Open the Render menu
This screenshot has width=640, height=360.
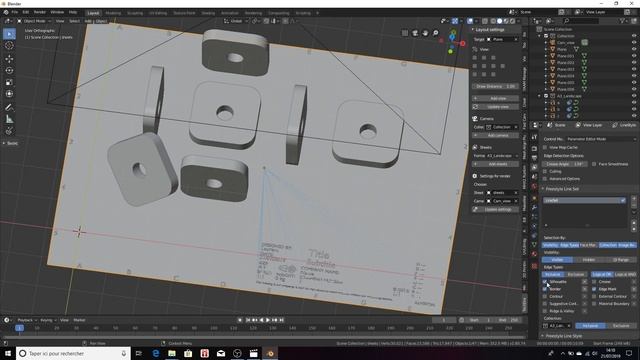[x=40, y=12]
